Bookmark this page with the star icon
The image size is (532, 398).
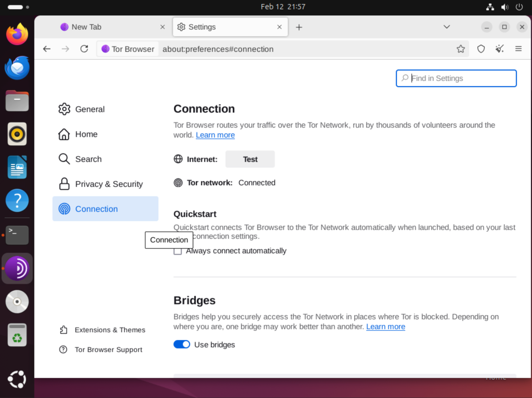461,49
